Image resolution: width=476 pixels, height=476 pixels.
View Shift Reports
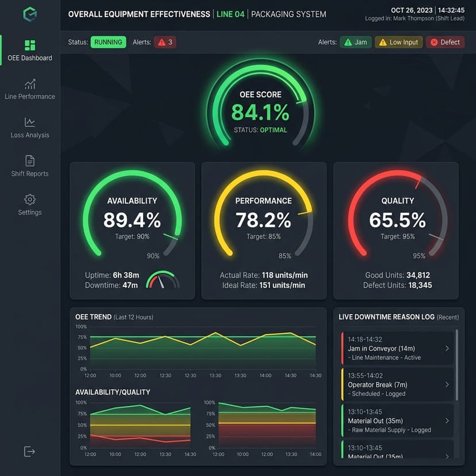click(29, 167)
